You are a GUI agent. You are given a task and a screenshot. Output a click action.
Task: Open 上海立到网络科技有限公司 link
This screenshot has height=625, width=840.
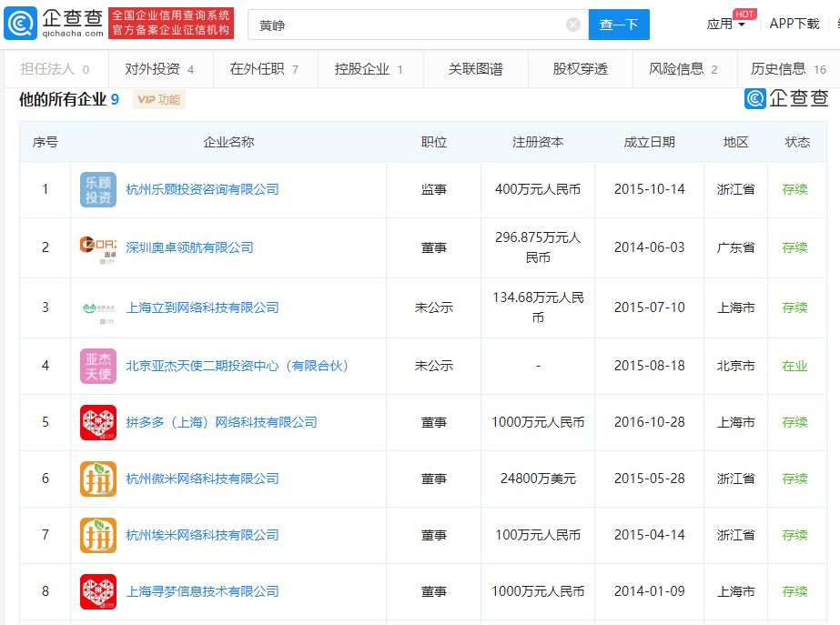[x=203, y=307]
